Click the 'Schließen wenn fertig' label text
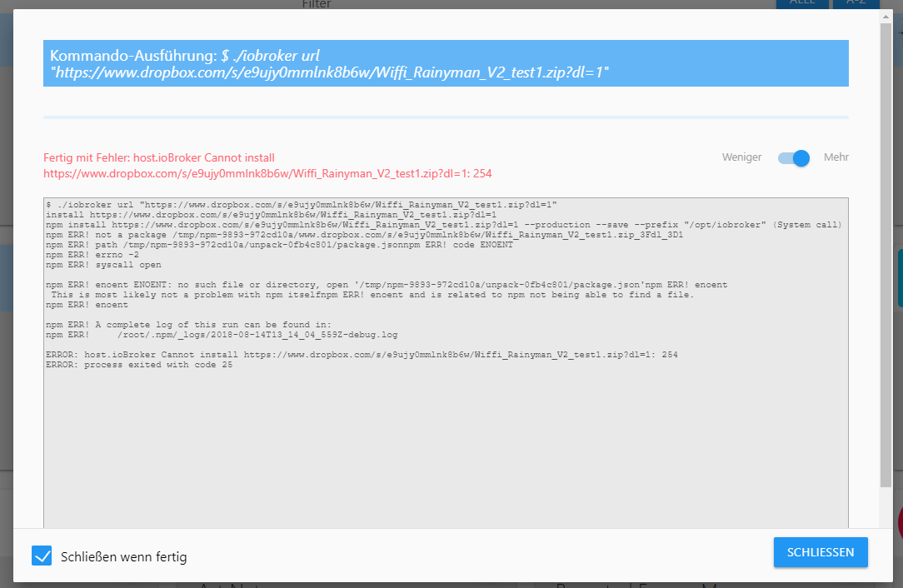This screenshot has height=588, width=903. pos(124,557)
